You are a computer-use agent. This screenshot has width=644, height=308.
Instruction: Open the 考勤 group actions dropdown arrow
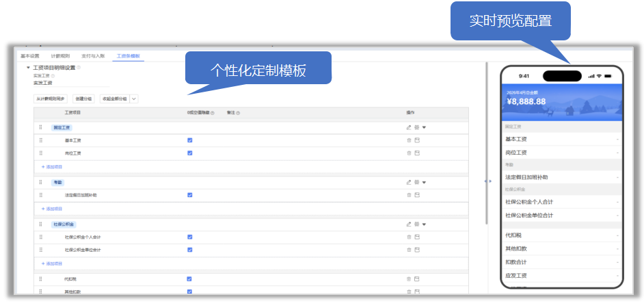point(425,182)
